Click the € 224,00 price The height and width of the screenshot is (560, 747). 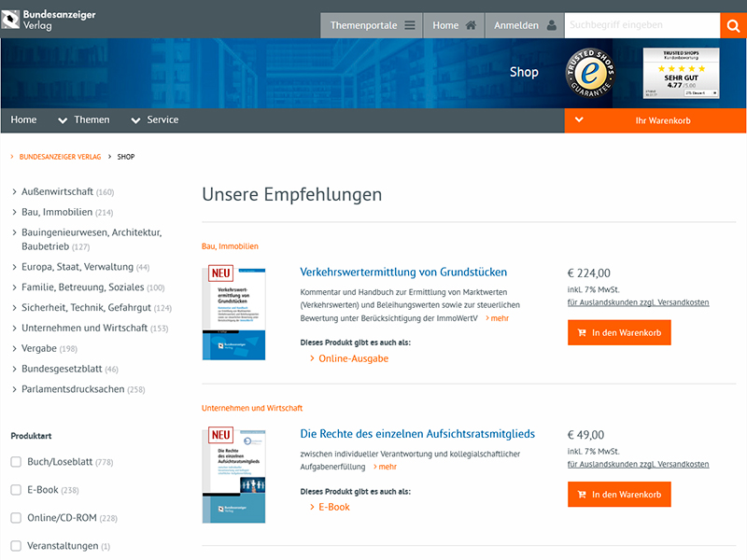pos(589,273)
